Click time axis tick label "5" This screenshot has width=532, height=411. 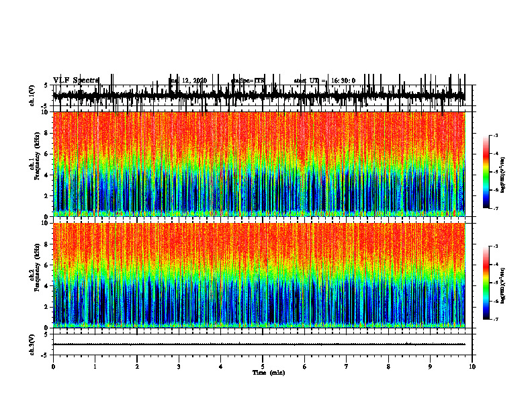coord(263,367)
